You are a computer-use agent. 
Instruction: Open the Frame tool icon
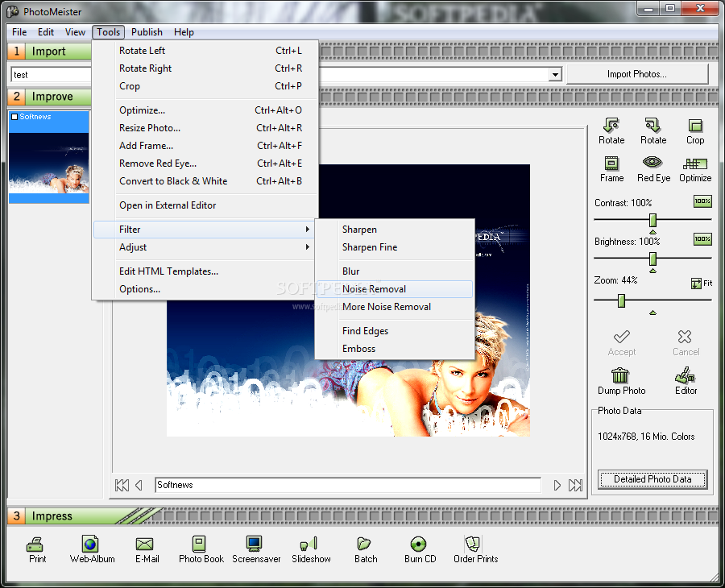coord(611,164)
